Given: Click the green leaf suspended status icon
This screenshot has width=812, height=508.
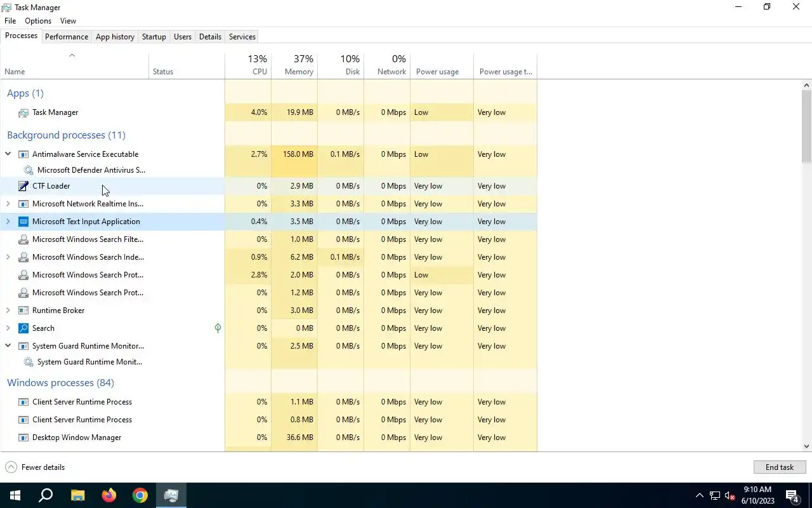Looking at the screenshot, I should 218,328.
